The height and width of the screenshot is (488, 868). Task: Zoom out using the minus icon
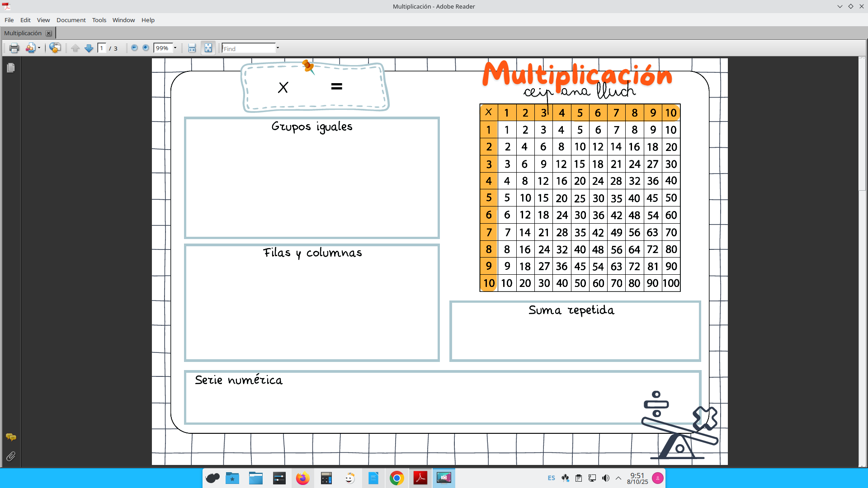click(x=134, y=47)
